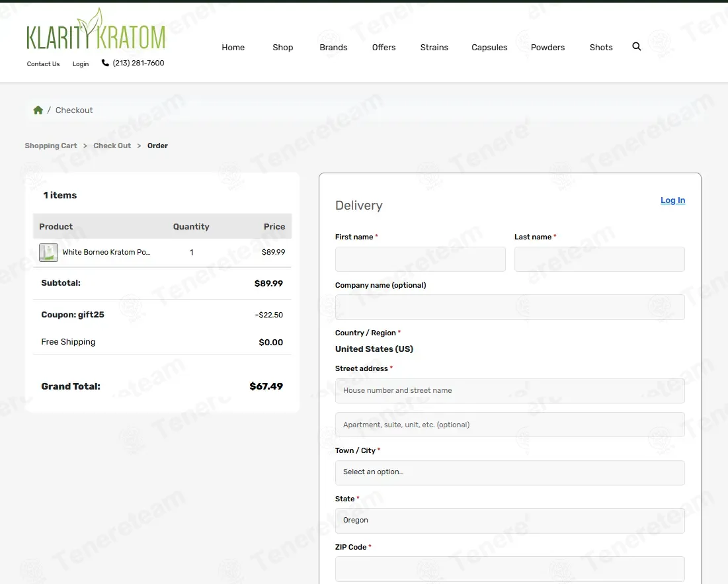The height and width of the screenshot is (584, 728).
Task: Click the -$22.50 coupon discount amount
Action: pyautogui.click(x=269, y=315)
